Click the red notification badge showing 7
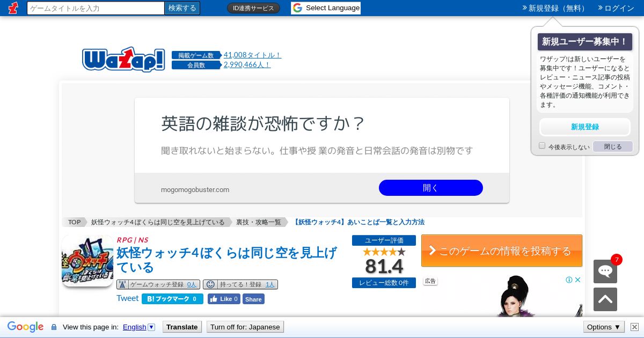The image size is (644, 338). (617, 260)
